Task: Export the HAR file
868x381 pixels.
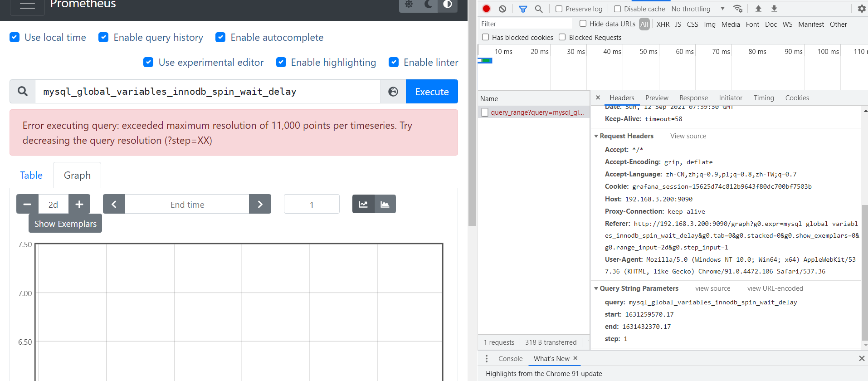Action: click(x=774, y=9)
